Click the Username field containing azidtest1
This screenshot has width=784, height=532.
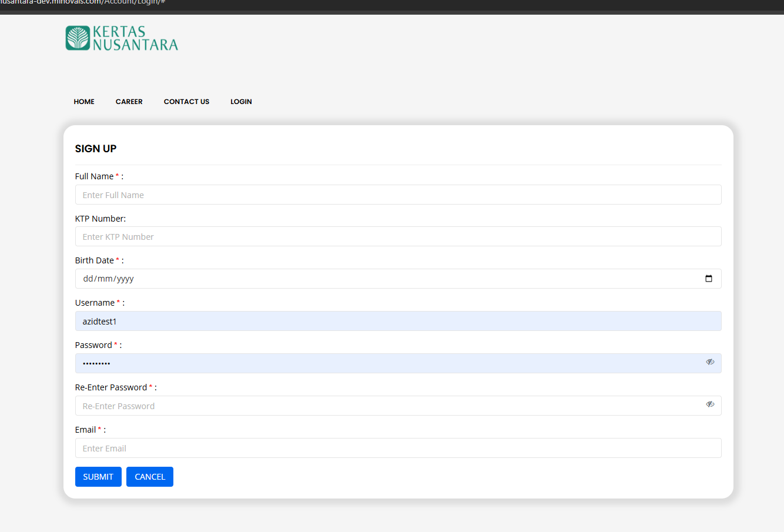tap(398, 322)
